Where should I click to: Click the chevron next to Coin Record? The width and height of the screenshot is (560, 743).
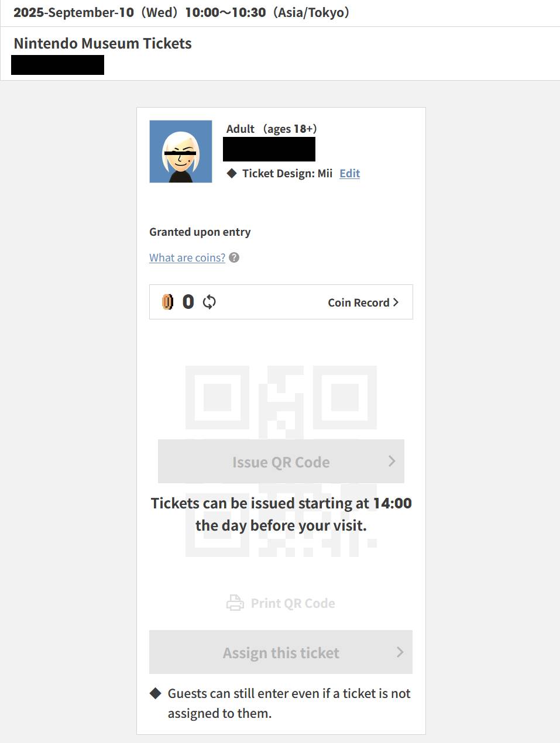click(x=396, y=302)
